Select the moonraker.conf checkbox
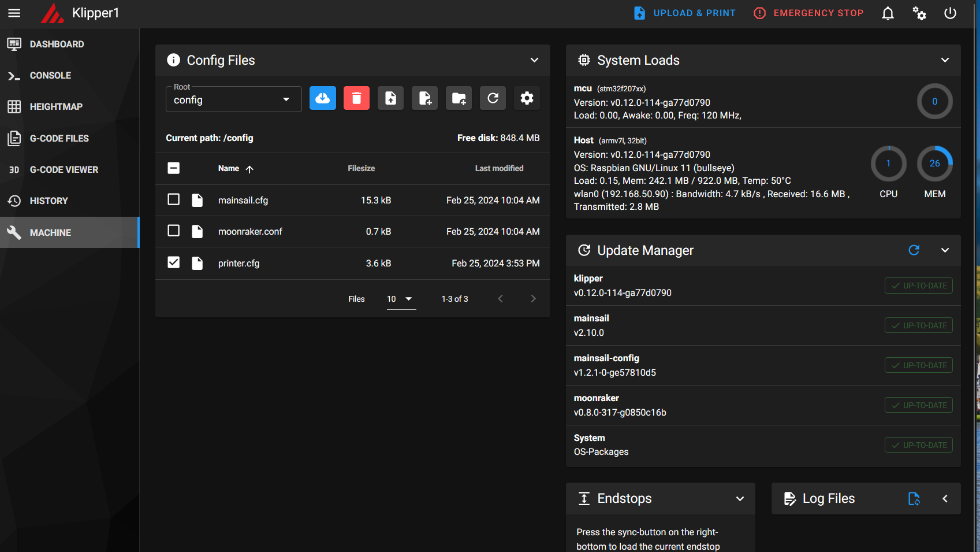The height and width of the screenshot is (552, 980). coord(173,231)
